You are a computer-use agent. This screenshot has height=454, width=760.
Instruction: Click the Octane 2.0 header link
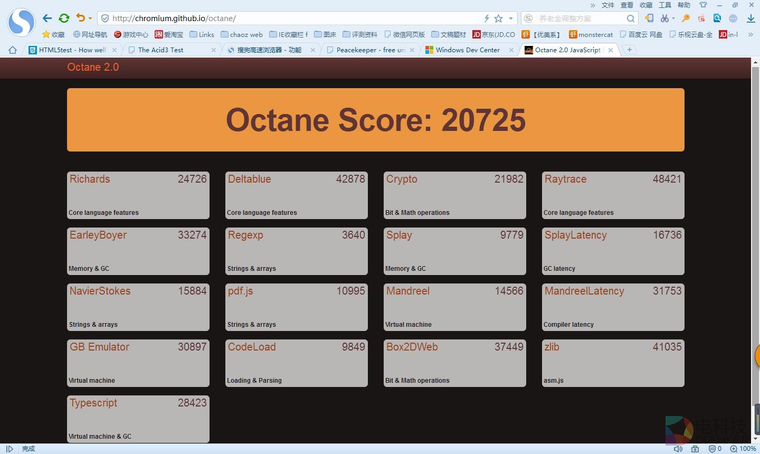point(92,67)
